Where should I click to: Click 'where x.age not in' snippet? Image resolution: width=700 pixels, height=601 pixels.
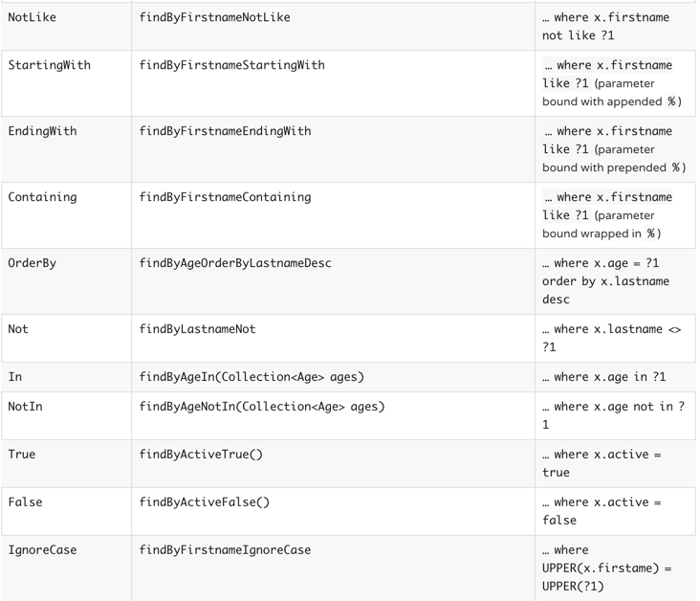(x=613, y=407)
